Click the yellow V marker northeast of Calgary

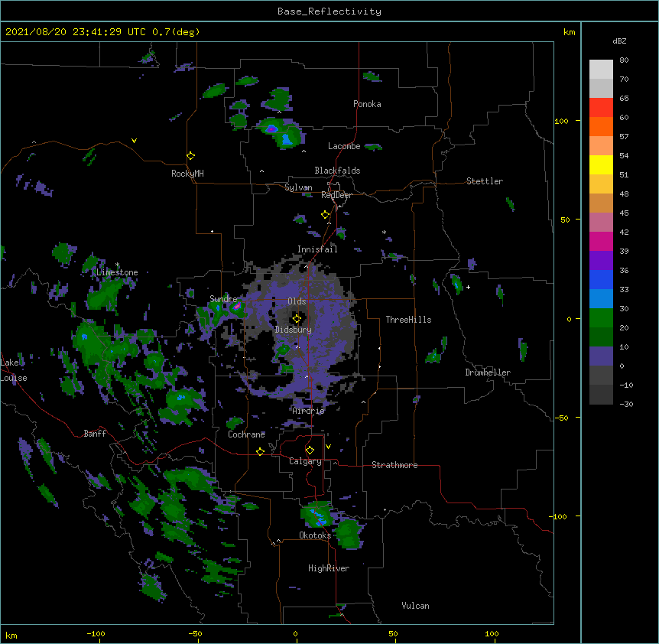[x=328, y=447]
